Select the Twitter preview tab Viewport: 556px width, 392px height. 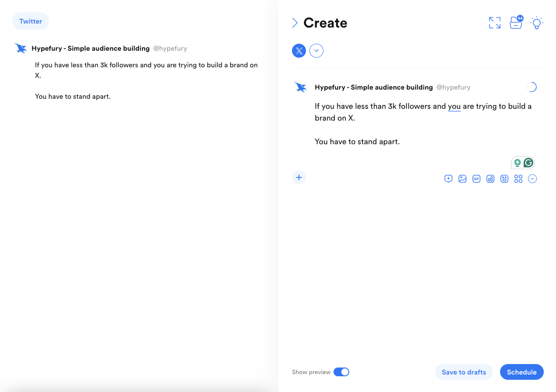(x=31, y=21)
